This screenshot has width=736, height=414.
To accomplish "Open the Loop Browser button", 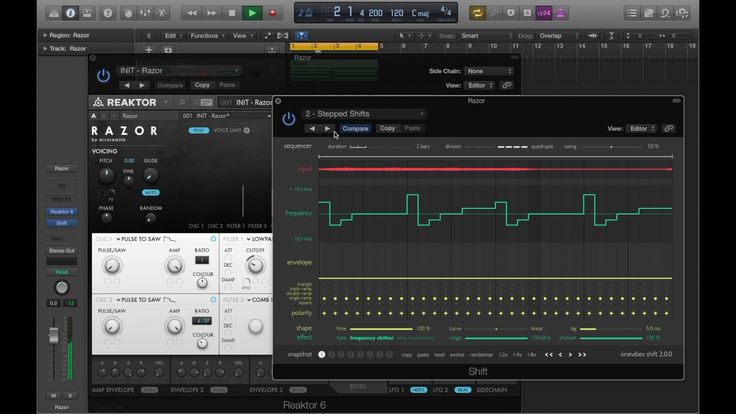I will click(665, 13).
